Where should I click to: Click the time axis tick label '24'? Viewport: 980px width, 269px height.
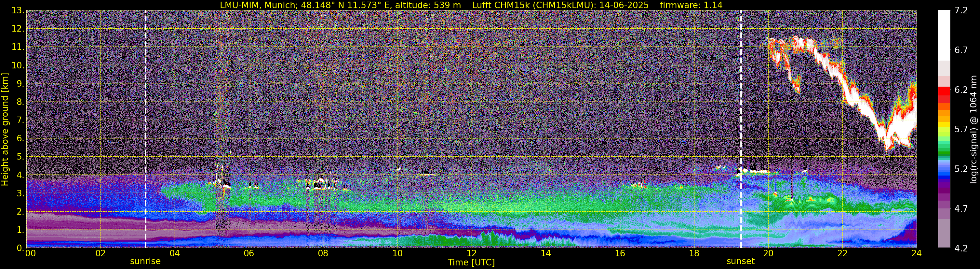[x=917, y=253]
